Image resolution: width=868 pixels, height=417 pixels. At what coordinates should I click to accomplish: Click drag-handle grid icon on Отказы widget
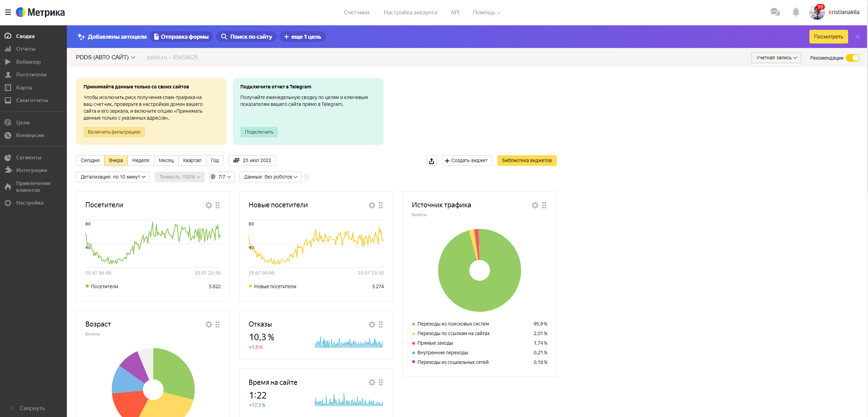381,324
